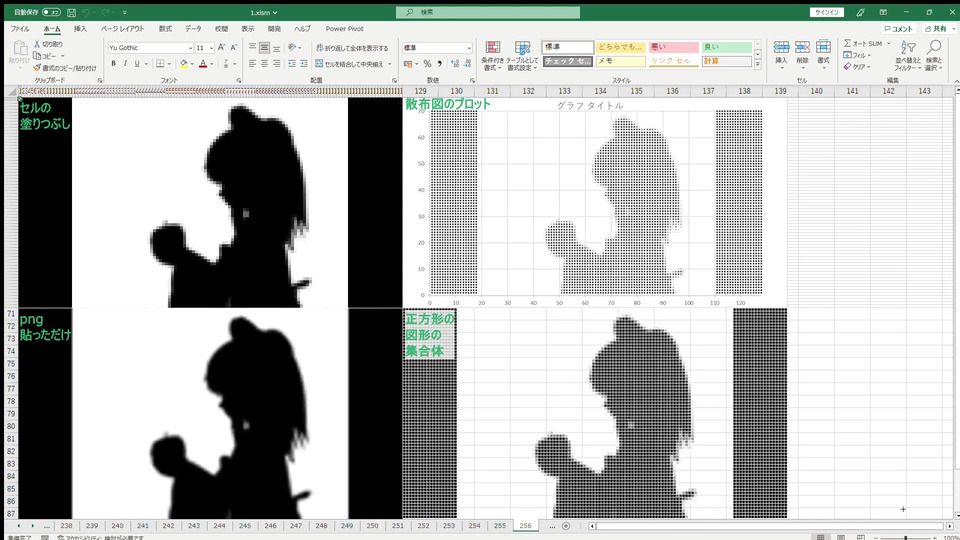
Task: Open the font name dropdown Yu Gothic
Action: point(190,48)
